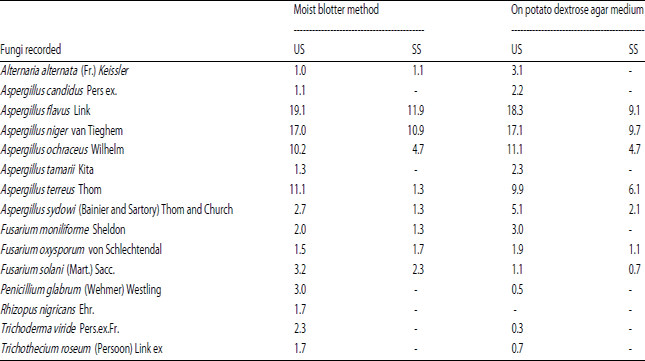Click 'On potato dextrose agar medium' heading

pos(578,9)
